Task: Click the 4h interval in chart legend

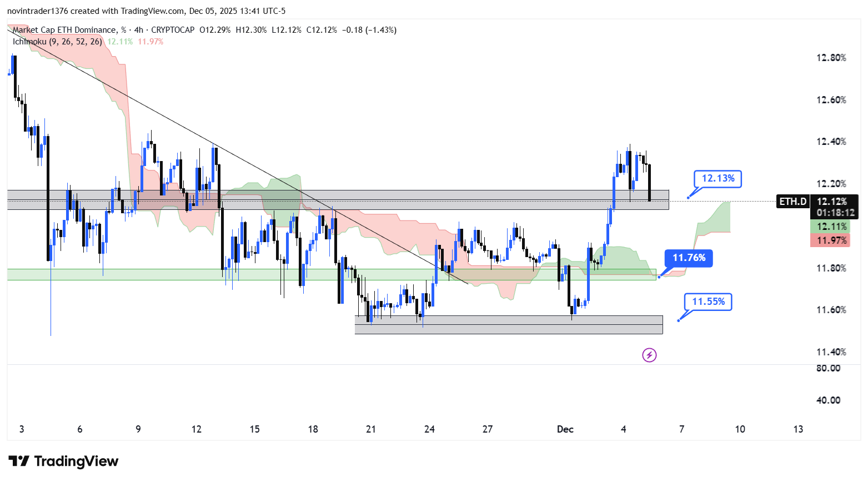Action: pyautogui.click(x=139, y=30)
